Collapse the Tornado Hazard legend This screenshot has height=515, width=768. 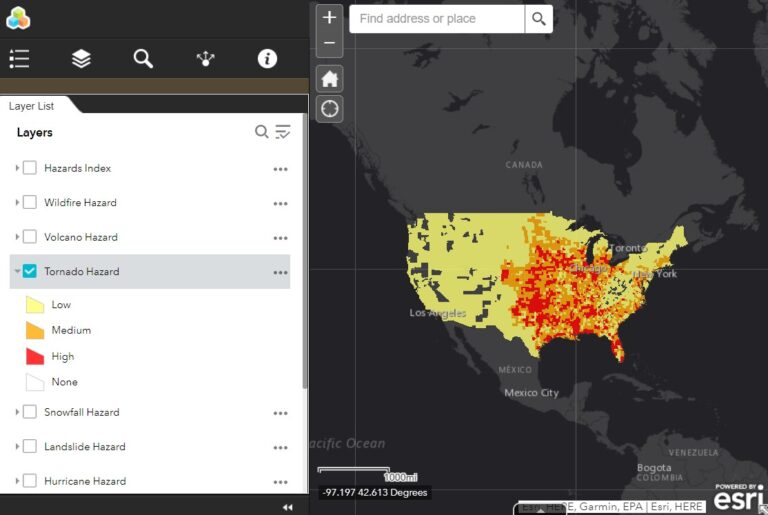click(17, 271)
